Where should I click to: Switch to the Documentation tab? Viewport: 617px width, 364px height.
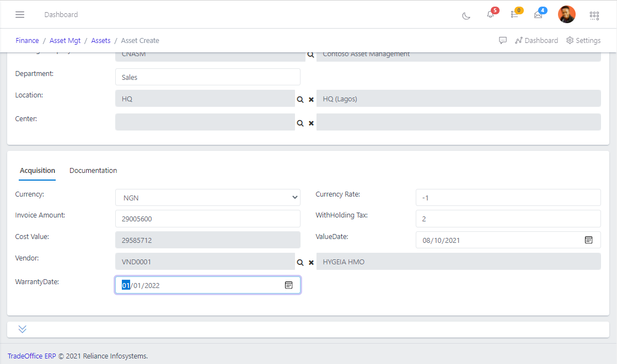coord(93,171)
